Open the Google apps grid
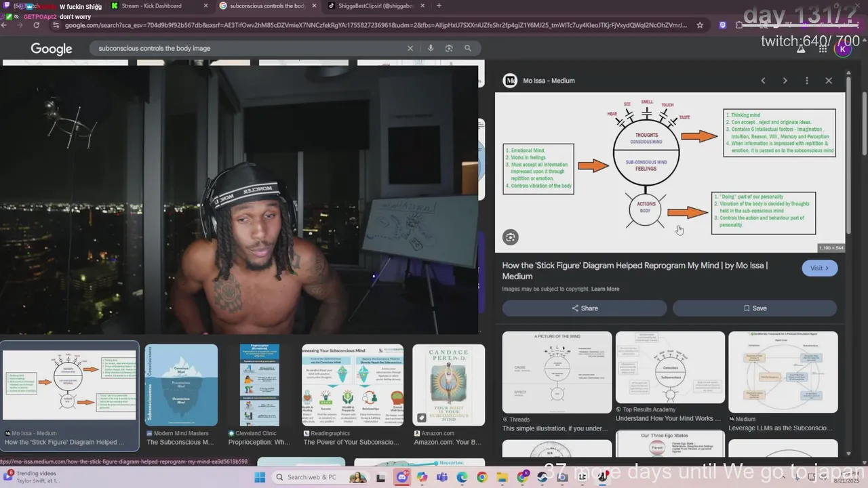Screen dimensions: 868x488 [823, 49]
